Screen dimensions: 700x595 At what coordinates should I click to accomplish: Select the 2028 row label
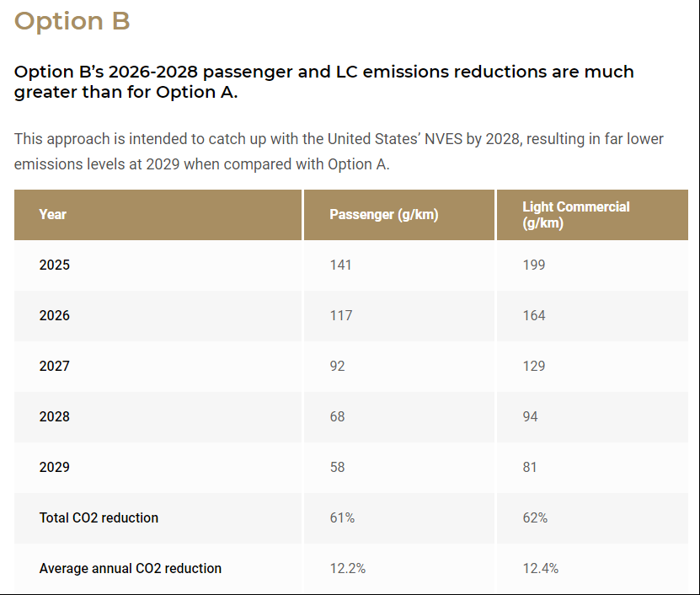pos(55,416)
